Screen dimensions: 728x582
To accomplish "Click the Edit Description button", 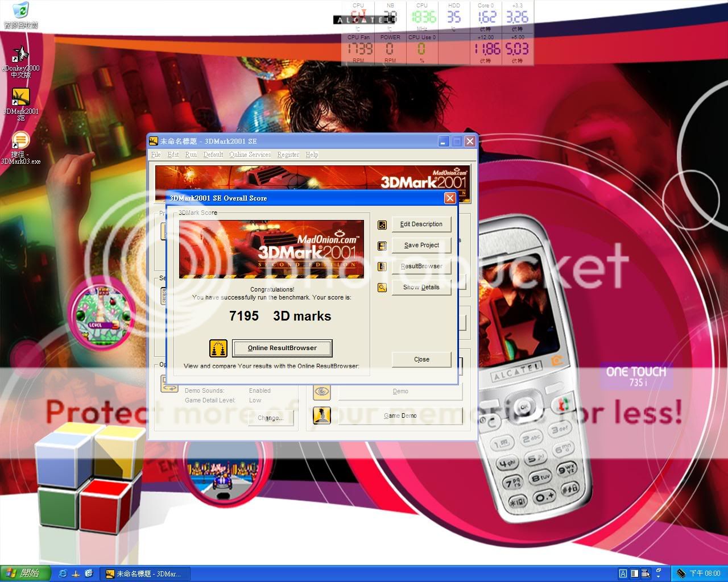I will [421, 225].
